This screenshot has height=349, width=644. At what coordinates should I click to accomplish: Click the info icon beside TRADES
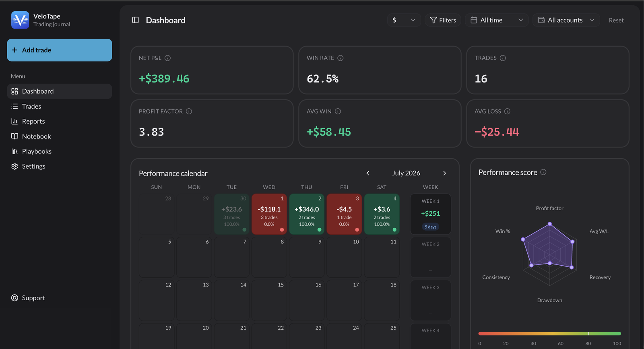coord(503,58)
